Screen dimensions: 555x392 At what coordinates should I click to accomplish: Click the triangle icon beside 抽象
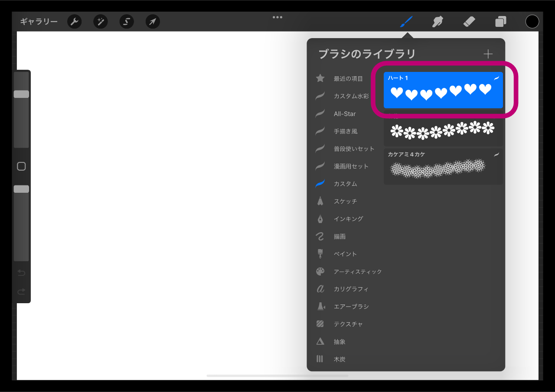320,342
